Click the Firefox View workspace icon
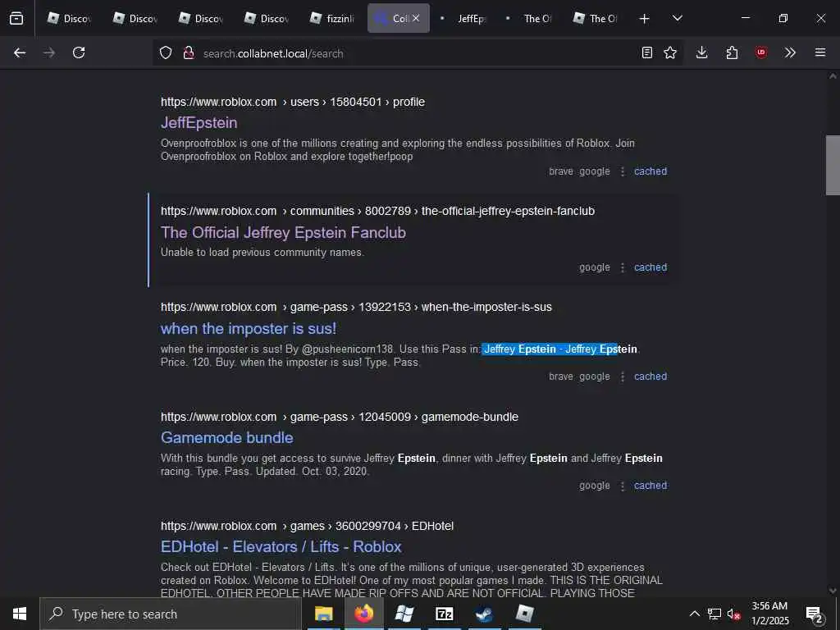Image resolution: width=840 pixels, height=630 pixels. tap(16, 18)
